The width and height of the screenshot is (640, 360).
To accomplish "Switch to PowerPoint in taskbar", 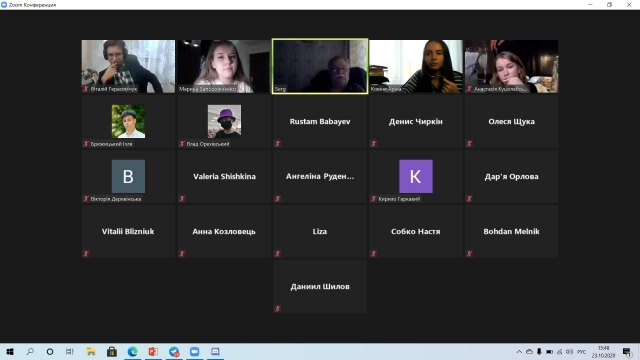I will pyautogui.click(x=153, y=351).
